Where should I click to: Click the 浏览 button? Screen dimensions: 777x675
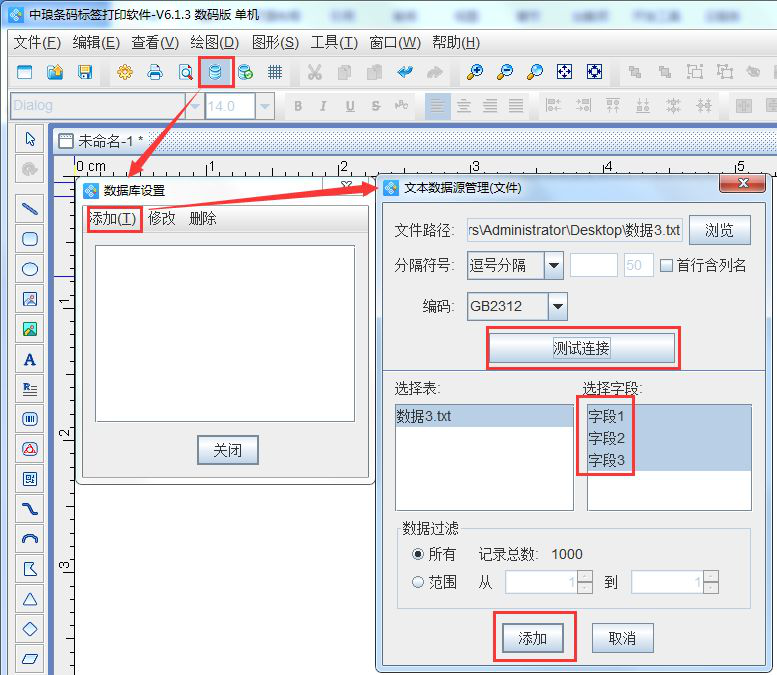pyautogui.click(x=719, y=230)
